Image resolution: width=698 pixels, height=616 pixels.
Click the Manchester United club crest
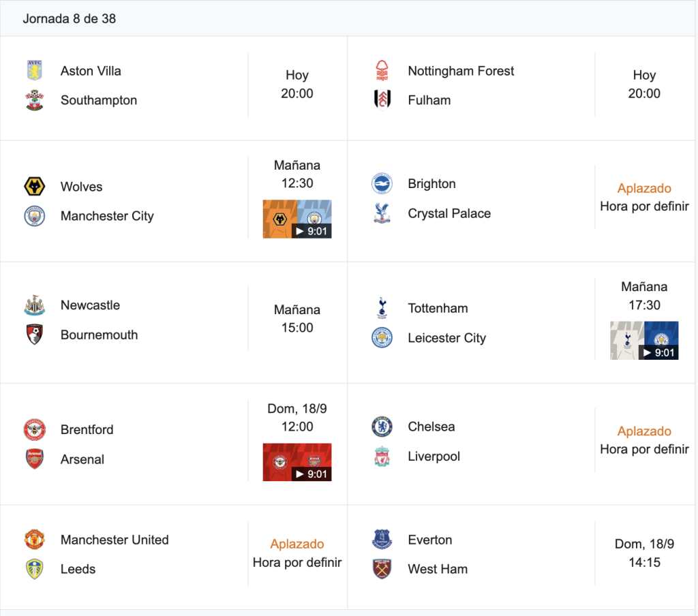point(34,540)
